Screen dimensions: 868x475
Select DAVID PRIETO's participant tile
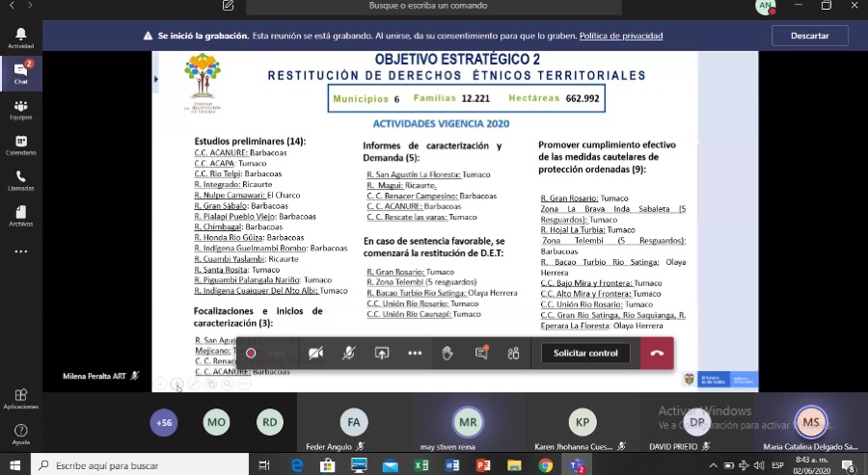tap(697, 423)
